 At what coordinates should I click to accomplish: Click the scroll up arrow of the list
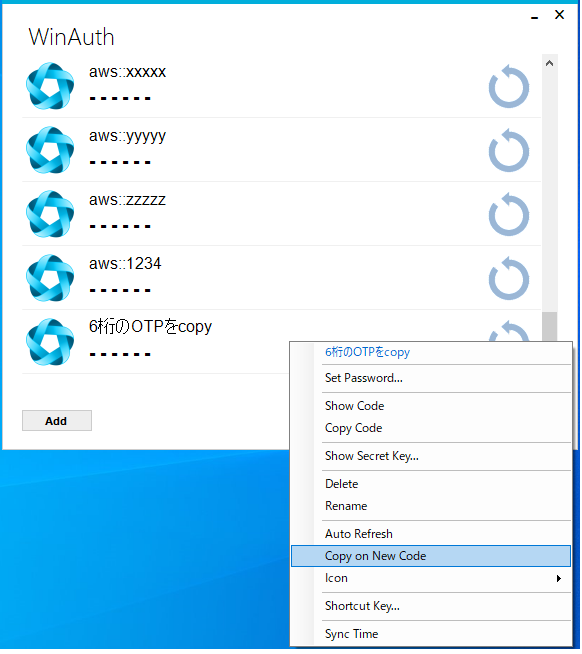coord(551,63)
